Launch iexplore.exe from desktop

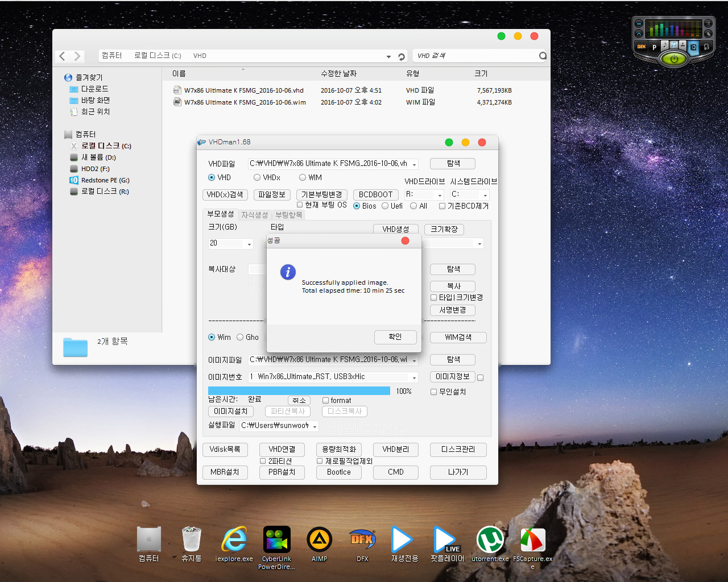234,544
